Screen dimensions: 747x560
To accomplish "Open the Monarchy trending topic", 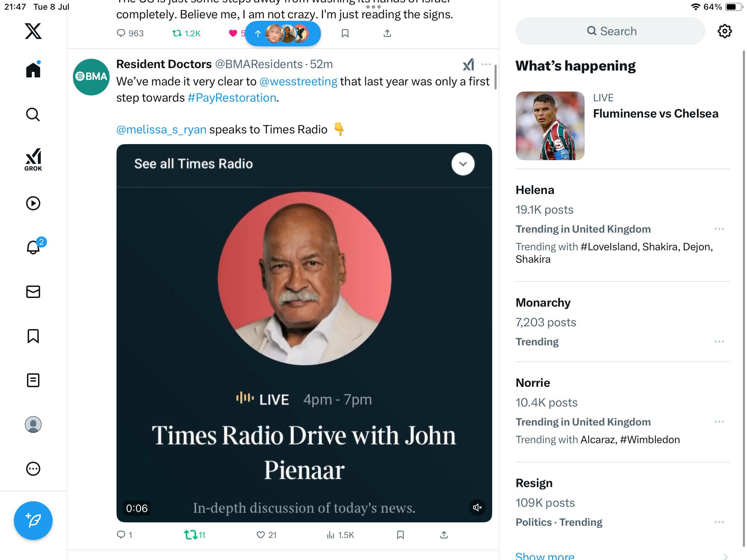I will [x=543, y=303].
